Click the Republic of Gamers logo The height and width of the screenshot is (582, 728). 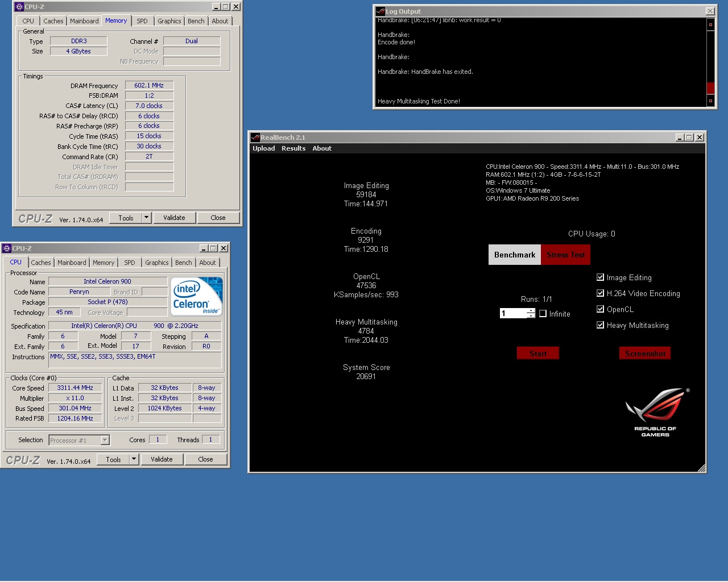[656, 413]
